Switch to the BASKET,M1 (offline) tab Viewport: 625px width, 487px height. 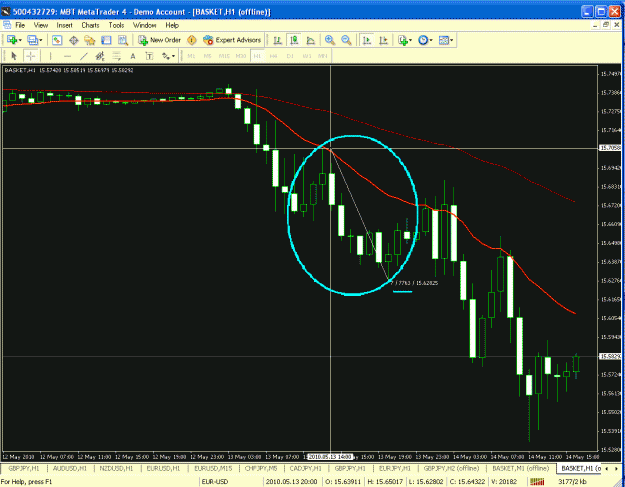(521, 468)
